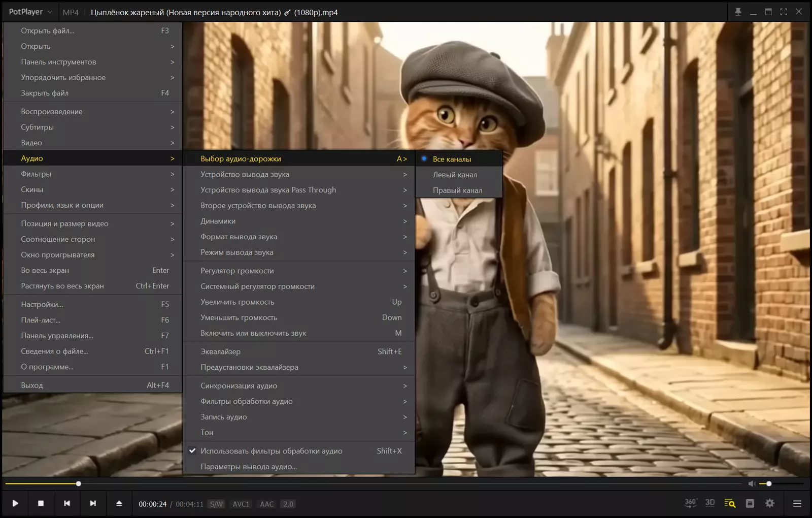This screenshot has height=518, width=812.
Task: Choose 'Эквалайзер' in the audio menu
Action: (299, 351)
